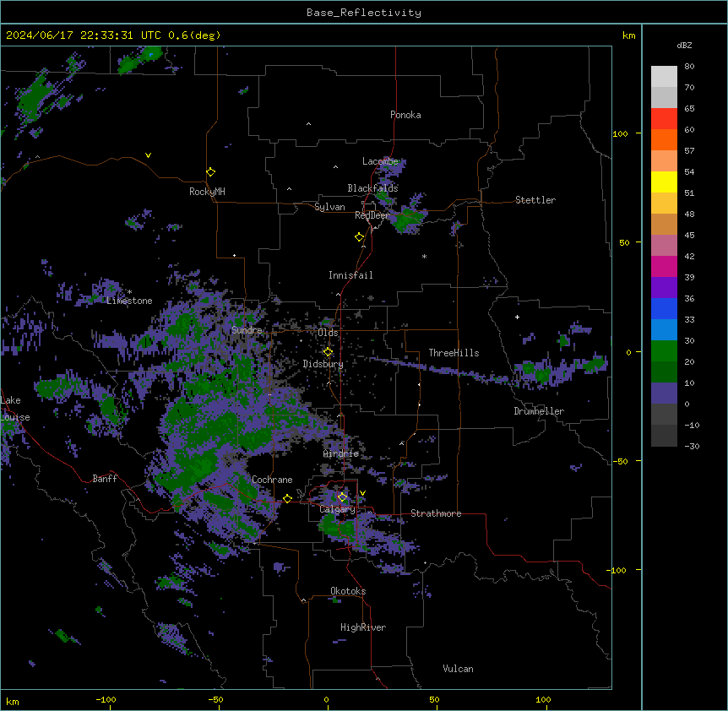Click the HighRiver label

click(x=363, y=627)
